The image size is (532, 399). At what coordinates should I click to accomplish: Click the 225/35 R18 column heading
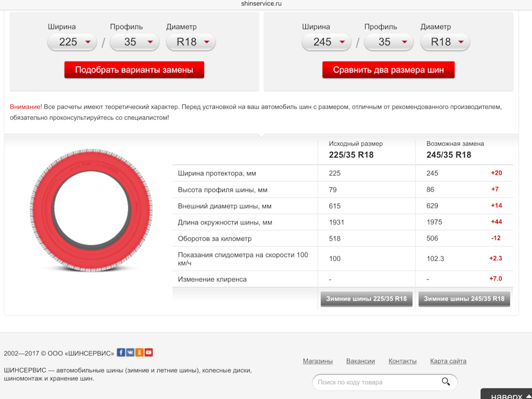(351, 155)
